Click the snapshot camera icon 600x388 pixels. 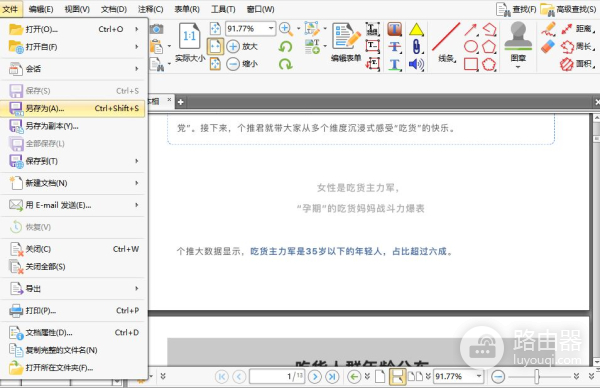[157, 29]
